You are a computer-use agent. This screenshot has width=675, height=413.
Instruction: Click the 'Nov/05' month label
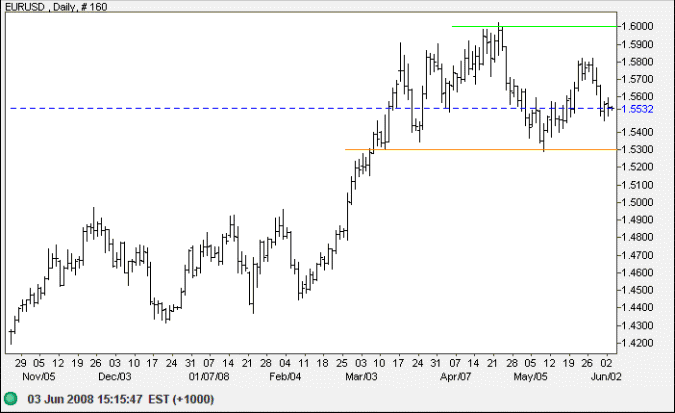[x=39, y=376]
